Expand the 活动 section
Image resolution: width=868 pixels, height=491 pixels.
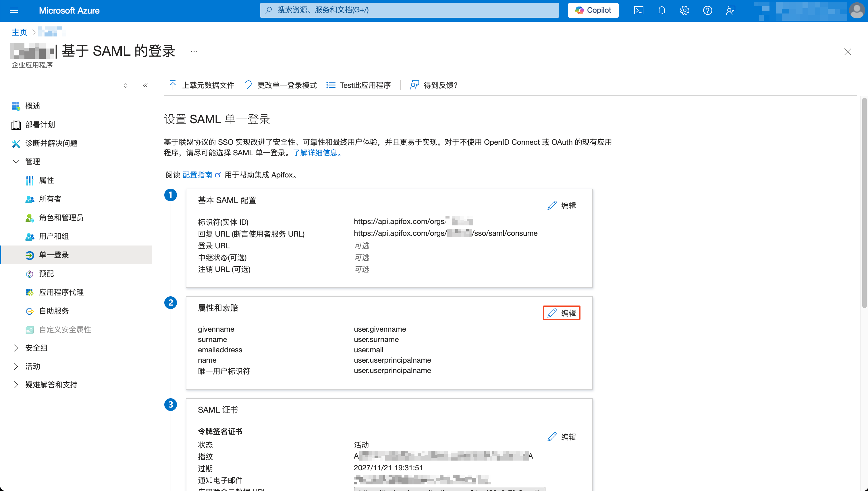pos(32,366)
